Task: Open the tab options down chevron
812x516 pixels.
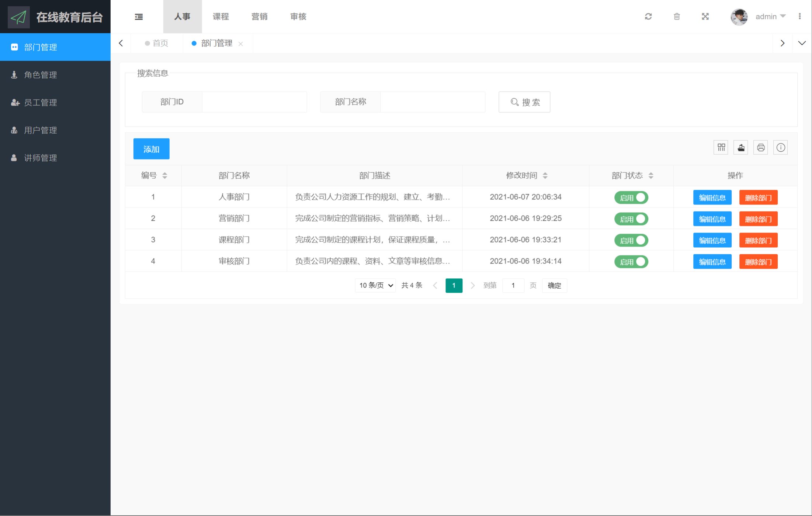Action: point(802,43)
